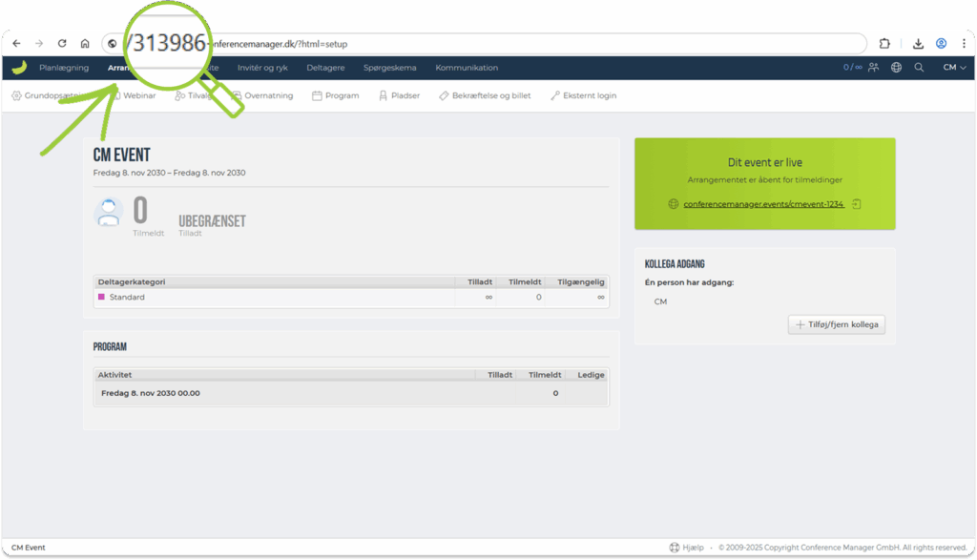Click the Tilføj/fjern kollega button

(837, 325)
